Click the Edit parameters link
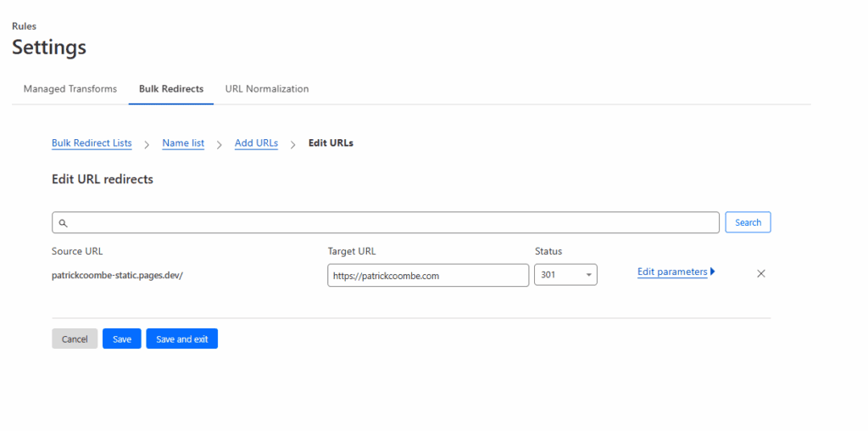This screenshot has height=431, width=868. click(671, 271)
